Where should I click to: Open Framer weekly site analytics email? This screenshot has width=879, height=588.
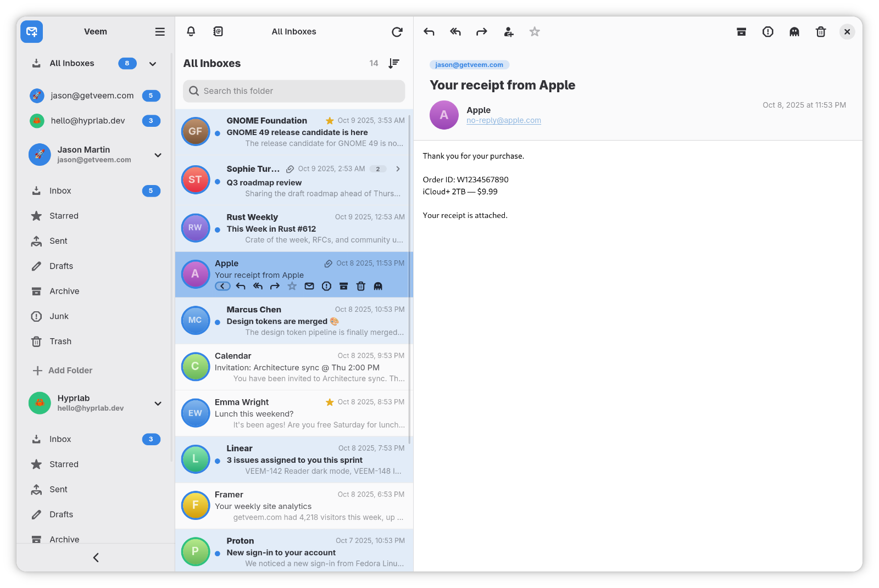(294, 506)
